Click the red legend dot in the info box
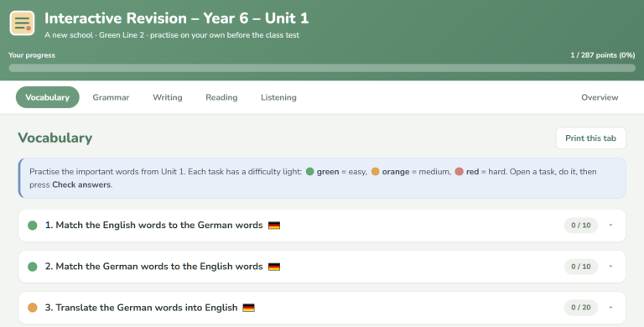 click(460, 171)
